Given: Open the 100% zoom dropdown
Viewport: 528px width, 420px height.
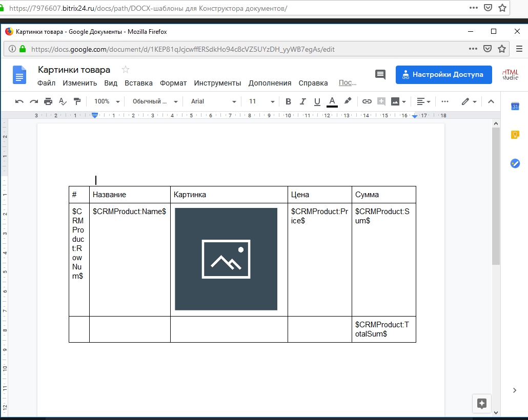Looking at the screenshot, I should [x=107, y=101].
